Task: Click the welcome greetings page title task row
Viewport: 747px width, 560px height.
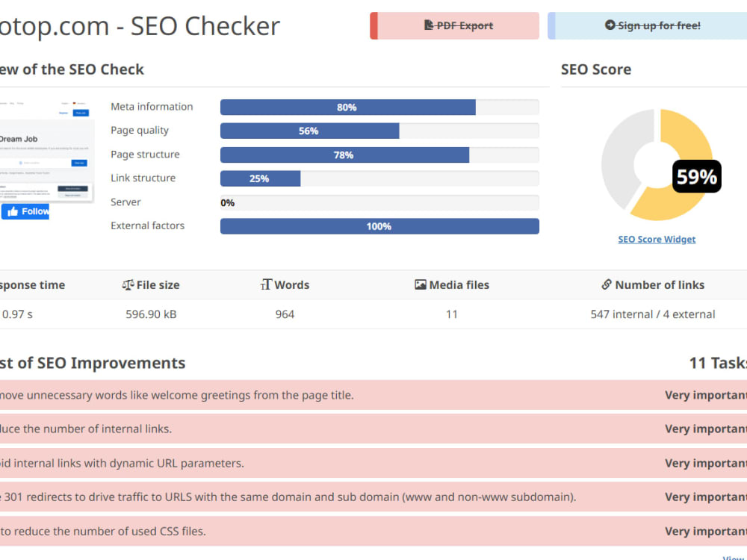Action: coord(373,395)
